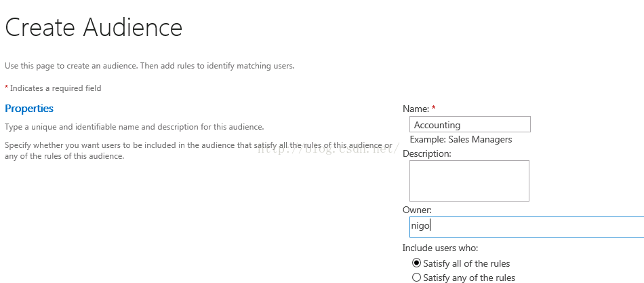The height and width of the screenshot is (283, 644).
Task: Focus the Name field containing 'Accounting'
Action: pos(470,125)
